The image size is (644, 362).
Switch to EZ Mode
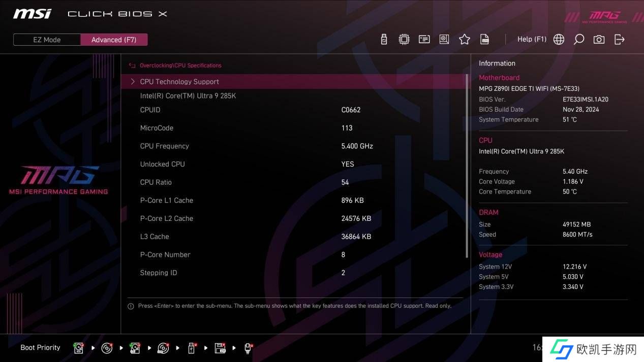[x=47, y=40]
